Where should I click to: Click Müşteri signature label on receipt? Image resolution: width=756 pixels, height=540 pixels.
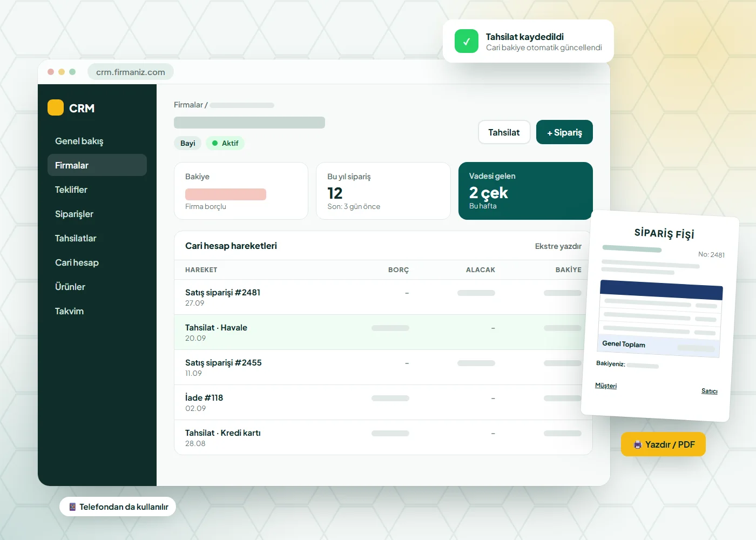click(x=606, y=386)
